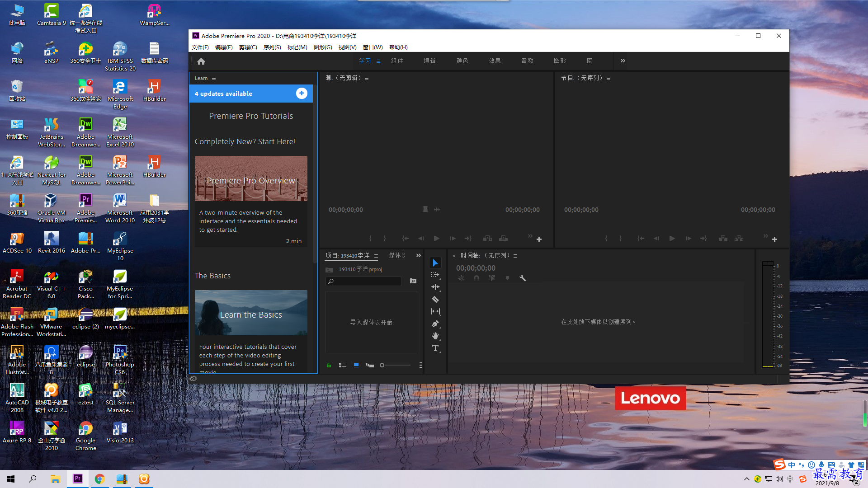This screenshot has width=868, height=488.
Task: Open the Learn panel menu
Action: pyautogui.click(x=214, y=78)
